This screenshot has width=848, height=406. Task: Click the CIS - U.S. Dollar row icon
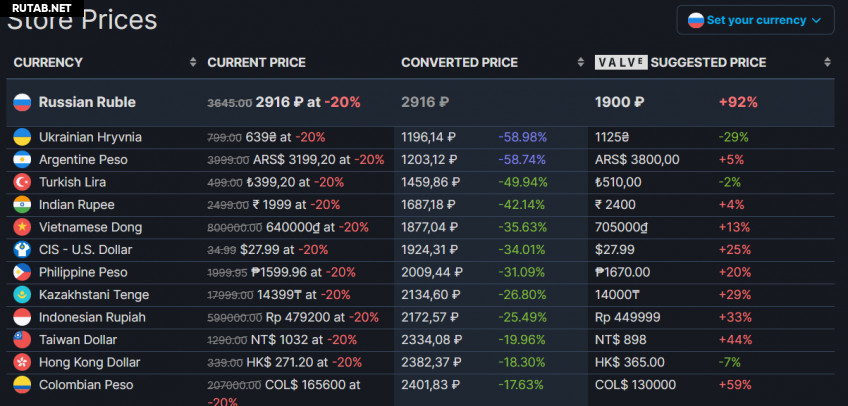[21, 250]
